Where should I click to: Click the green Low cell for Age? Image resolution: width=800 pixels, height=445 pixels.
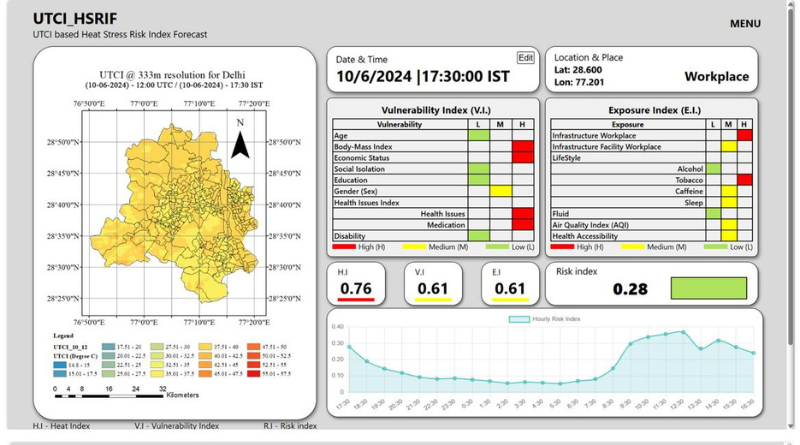479,135
